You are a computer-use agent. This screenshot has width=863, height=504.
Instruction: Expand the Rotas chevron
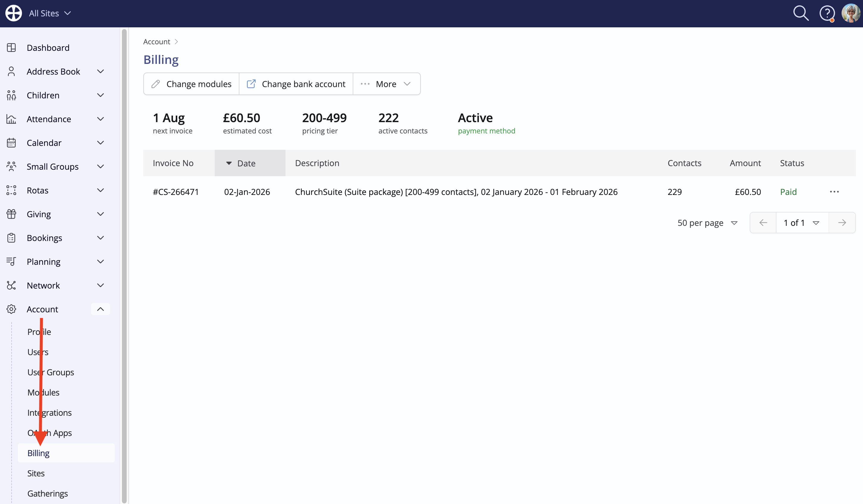100,190
